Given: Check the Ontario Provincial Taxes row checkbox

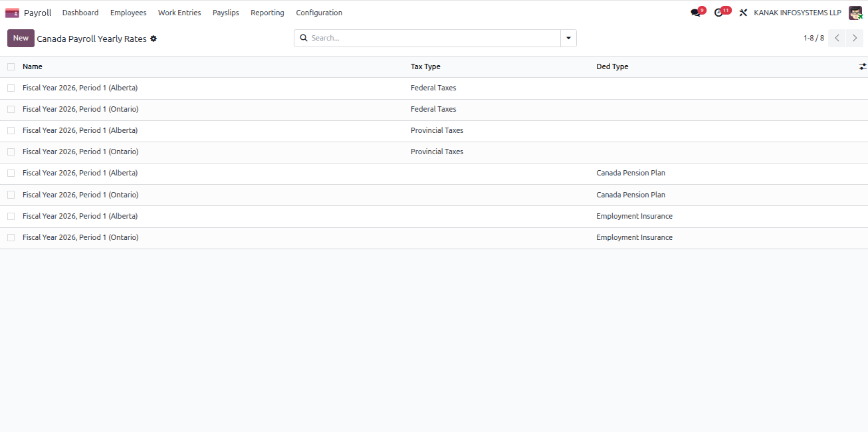Looking at the screenshot, I should 11,152.
